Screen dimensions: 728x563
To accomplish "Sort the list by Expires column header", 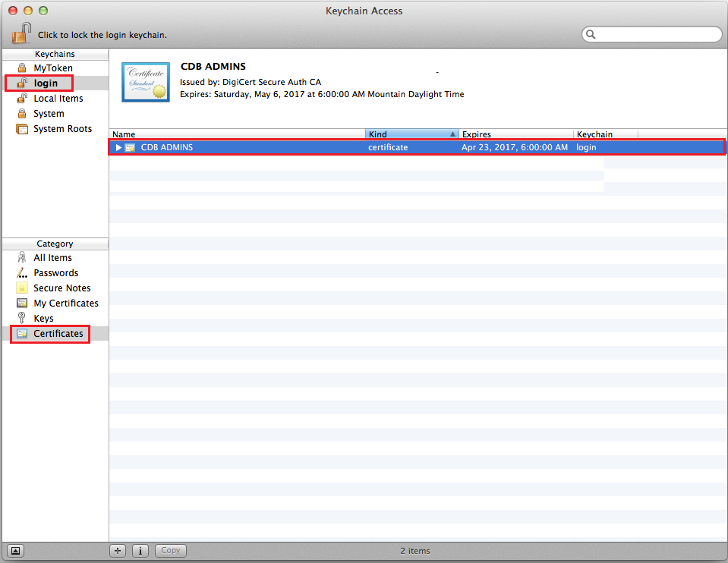I will coord(515,134).
